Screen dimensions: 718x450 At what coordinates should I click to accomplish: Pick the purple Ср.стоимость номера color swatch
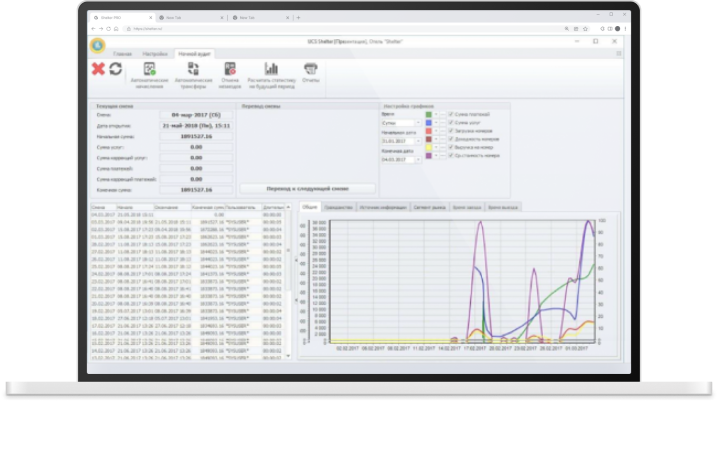point(429,155)
